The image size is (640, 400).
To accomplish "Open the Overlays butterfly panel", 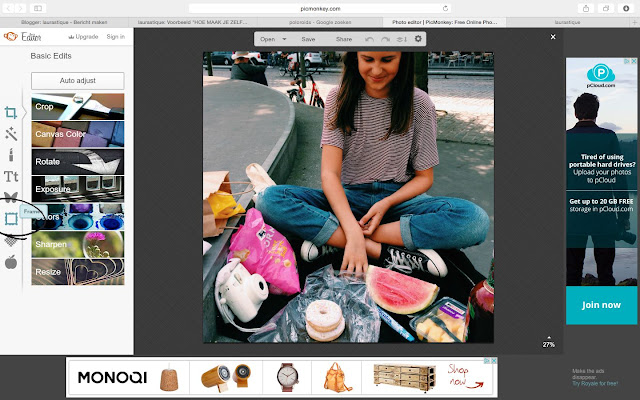I will pyautogui.click(x=11, y=198).
